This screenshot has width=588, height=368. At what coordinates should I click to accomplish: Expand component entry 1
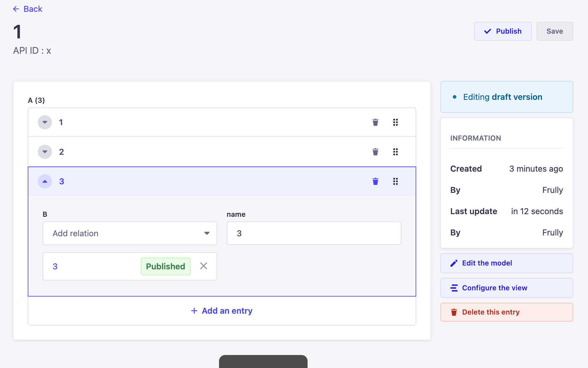pos(45,122)
